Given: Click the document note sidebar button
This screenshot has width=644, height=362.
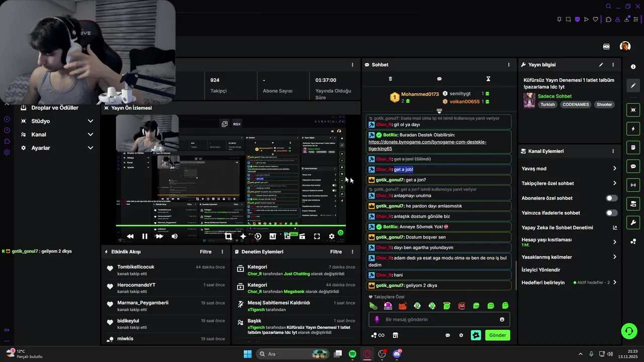Looking at the screenshot, I should tap(633, 147).
